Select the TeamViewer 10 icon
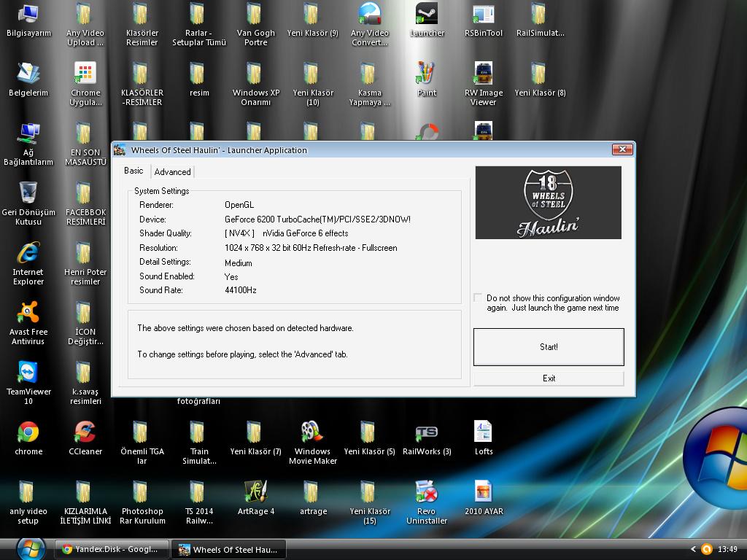The height and width of the screenshot is (560, 747). 28,383
